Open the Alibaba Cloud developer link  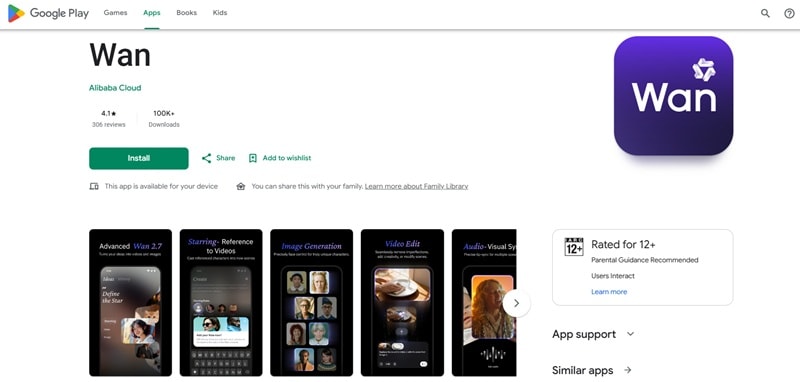point(115,88)
